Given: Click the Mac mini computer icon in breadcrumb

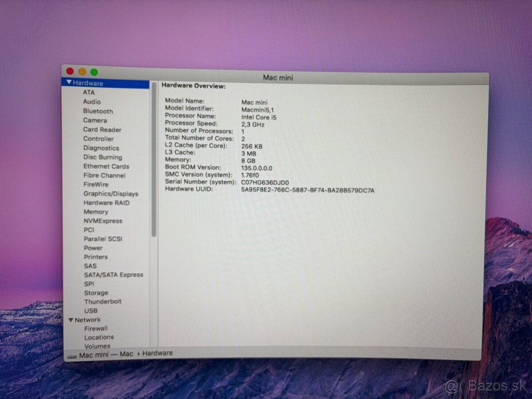Looking at the screenshot, I should point(72,354).
